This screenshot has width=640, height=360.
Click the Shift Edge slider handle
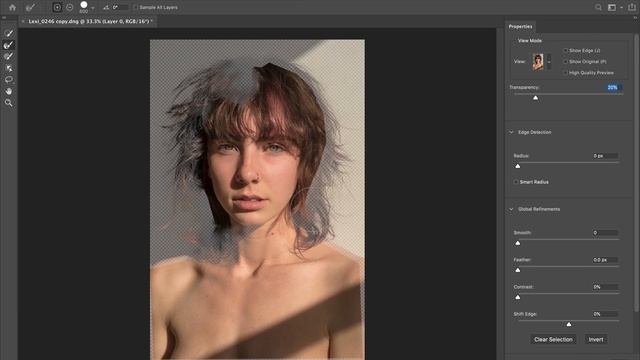tap(569, 324)
